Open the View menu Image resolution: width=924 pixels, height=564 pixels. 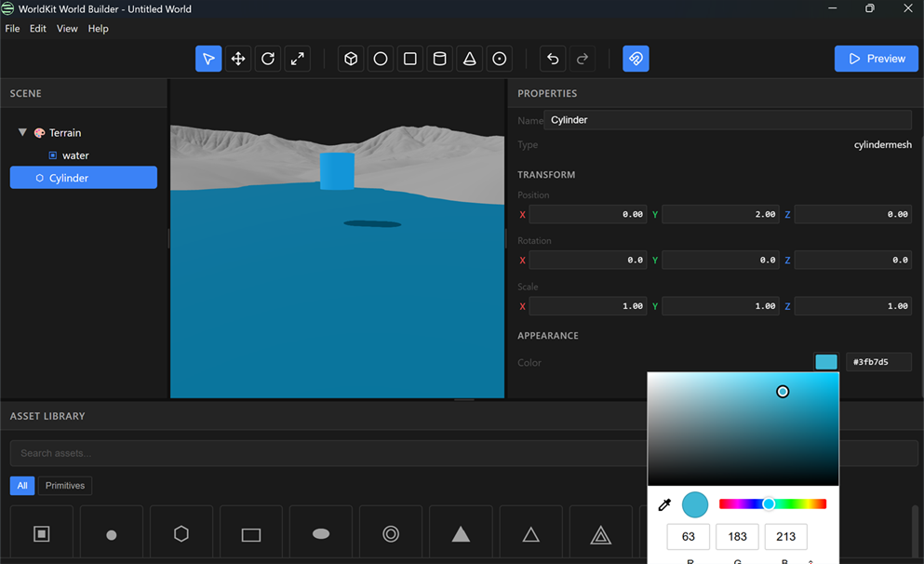point(67,29)
